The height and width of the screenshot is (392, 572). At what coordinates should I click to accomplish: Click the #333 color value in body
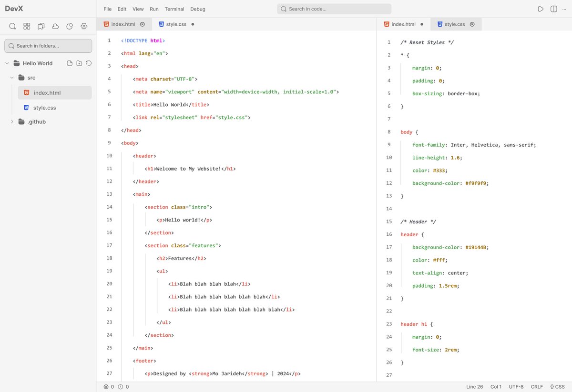point(440,170)
